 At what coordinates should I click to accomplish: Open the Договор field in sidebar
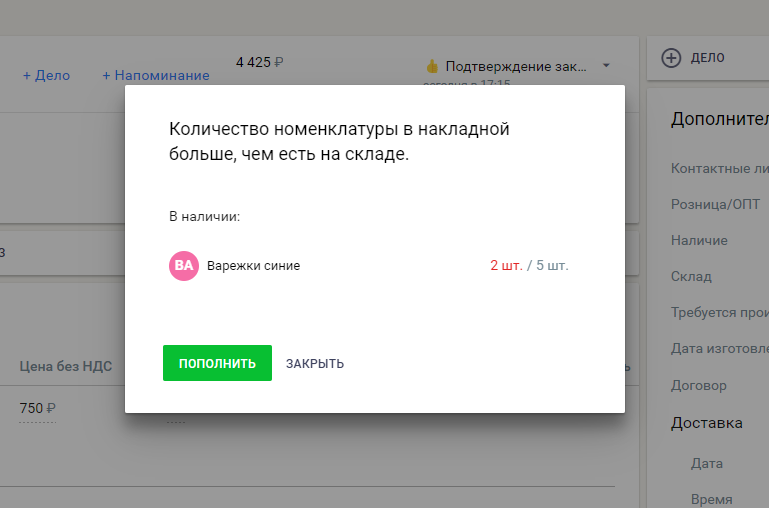[698, 385]
